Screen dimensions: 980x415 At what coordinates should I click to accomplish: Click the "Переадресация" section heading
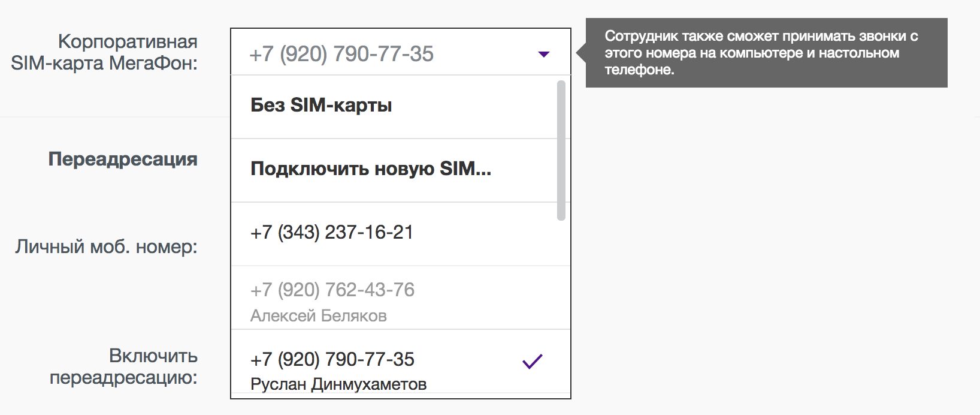[x=123, y=160]
